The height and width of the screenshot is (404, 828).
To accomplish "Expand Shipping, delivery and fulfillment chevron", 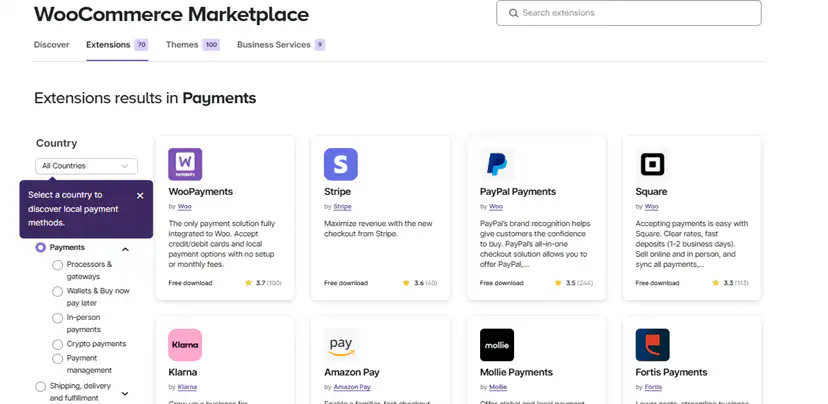I will coord(125,393).
